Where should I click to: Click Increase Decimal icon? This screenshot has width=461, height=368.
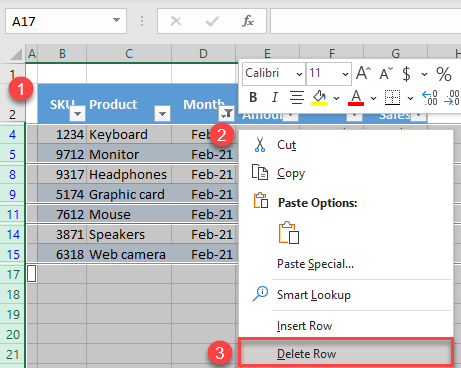[430, 97]
